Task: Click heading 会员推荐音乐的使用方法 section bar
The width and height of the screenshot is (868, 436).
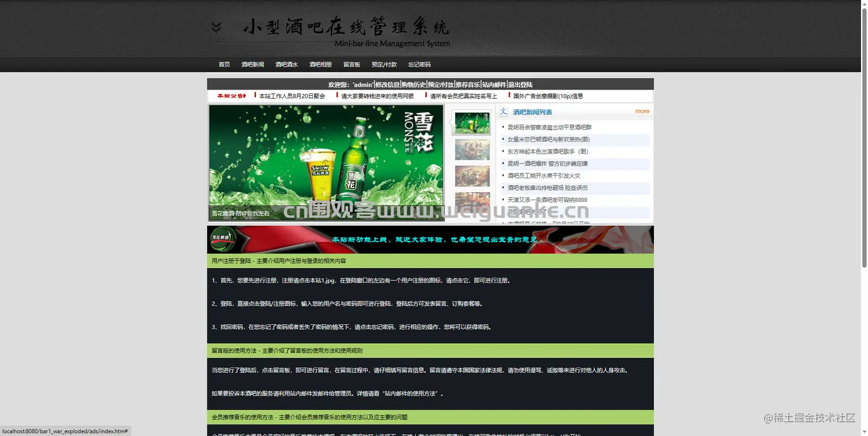Action: 431,417
